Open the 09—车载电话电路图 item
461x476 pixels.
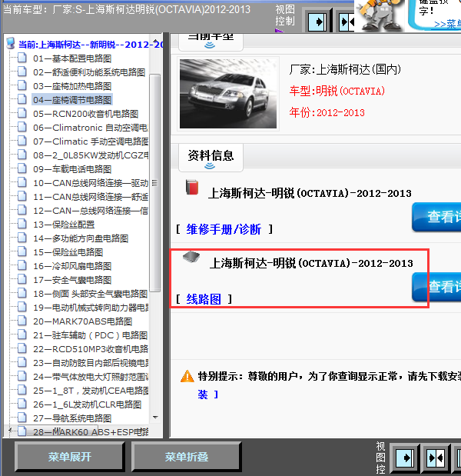72,169
